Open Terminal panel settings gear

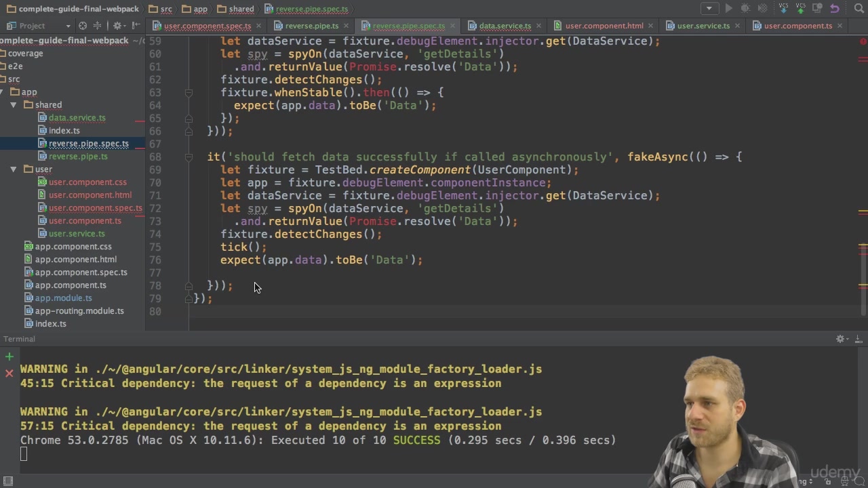pos(841,339)
